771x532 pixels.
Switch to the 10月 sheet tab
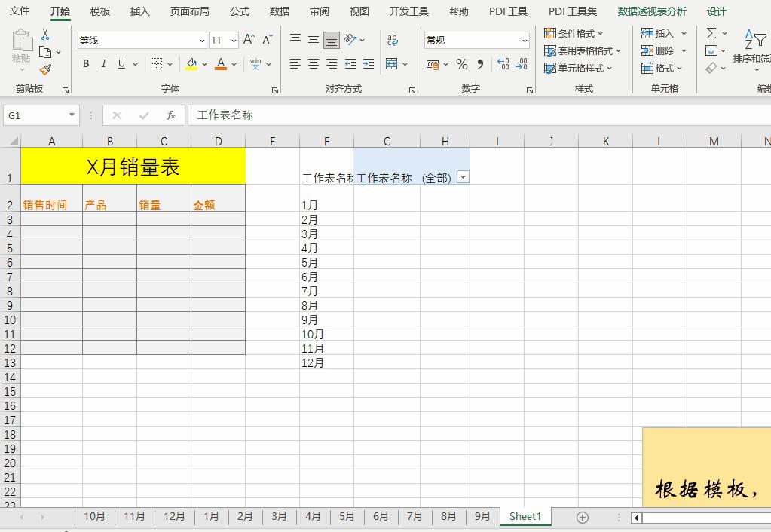click(x=94, y=517)
